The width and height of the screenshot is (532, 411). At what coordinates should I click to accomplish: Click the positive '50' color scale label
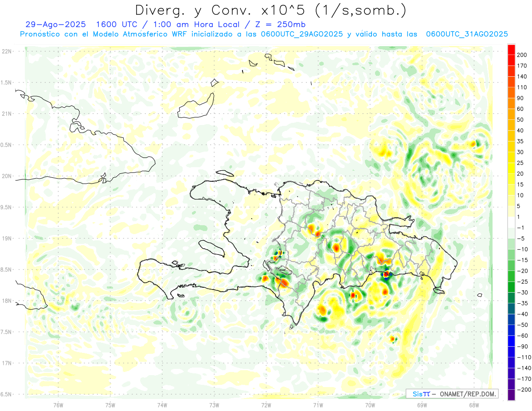pos(520,120)
